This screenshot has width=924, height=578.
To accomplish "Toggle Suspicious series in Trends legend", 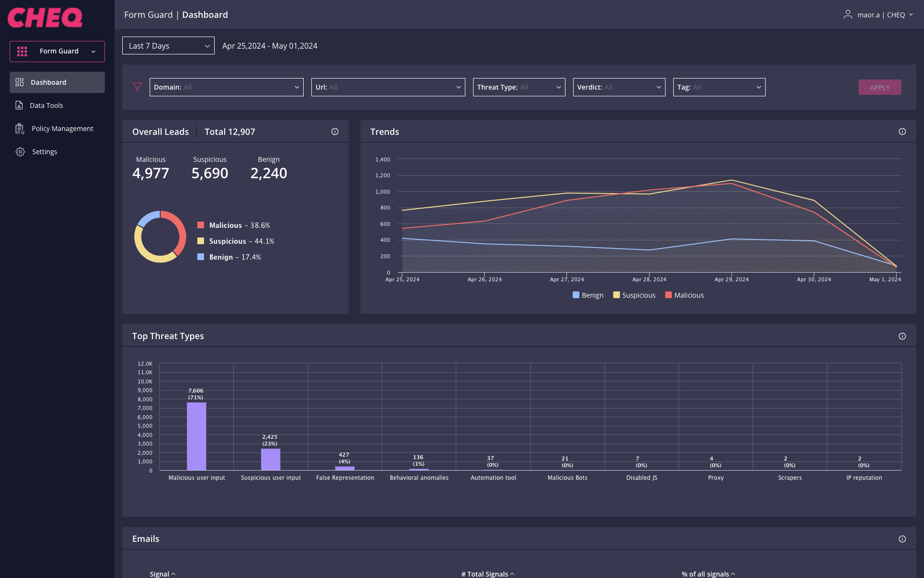I will [634, 295].
